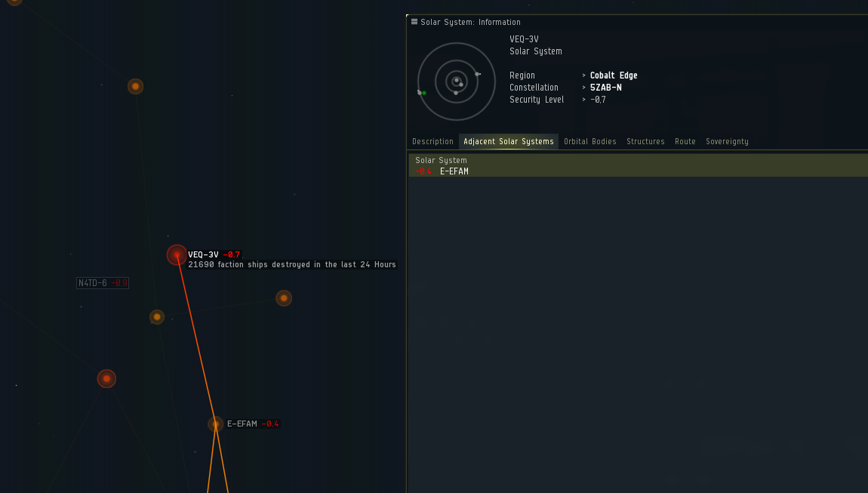Open the 5ZAB-N constellation link
This screenshot has height=493, width=868.
pos(605,88)
